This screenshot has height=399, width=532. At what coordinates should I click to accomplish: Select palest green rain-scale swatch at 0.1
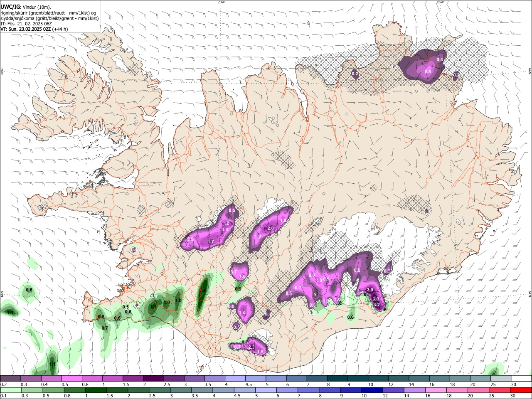(x=11, y=390)
